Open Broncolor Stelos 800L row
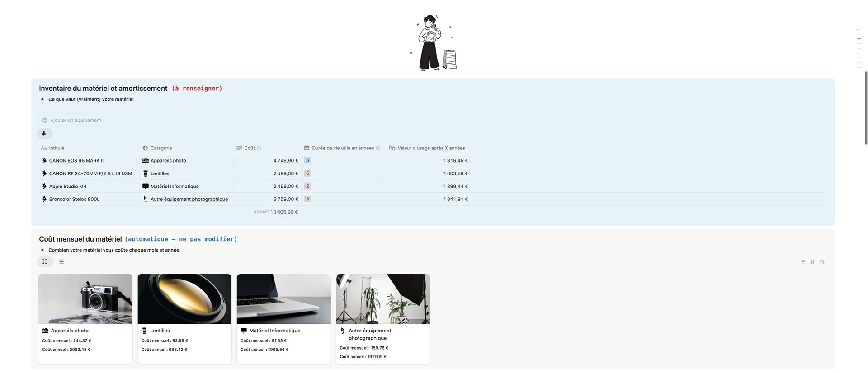The image size is (868, 373). (74, 199)
